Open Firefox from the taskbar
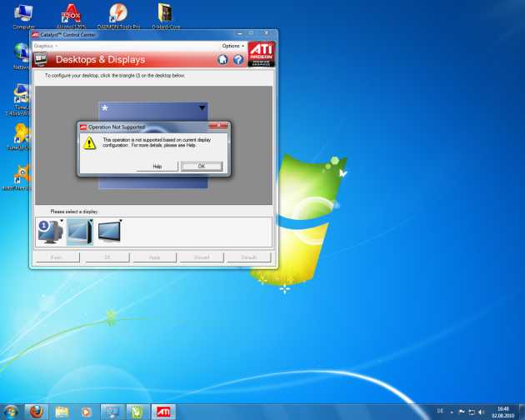This screenshot has height=420, width=525. [x=36, y=412]
